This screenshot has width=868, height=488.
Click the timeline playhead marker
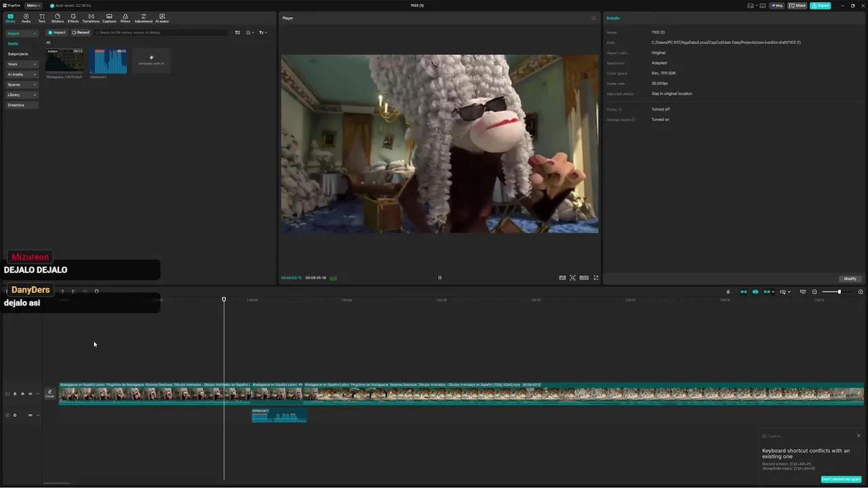coord(224,299)
